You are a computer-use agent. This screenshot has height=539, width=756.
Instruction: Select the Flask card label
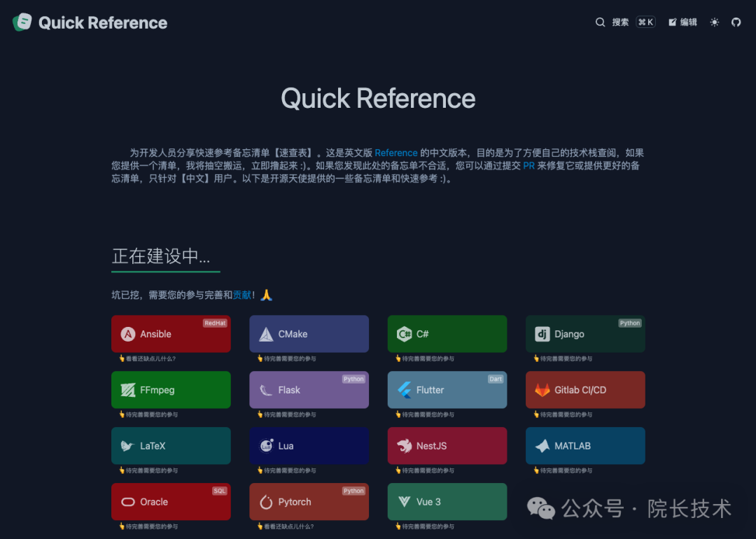[x=289, y=390]
